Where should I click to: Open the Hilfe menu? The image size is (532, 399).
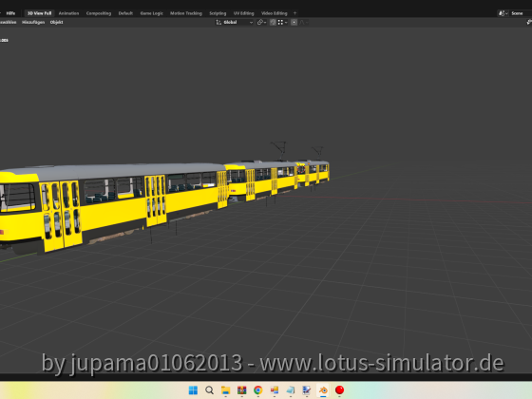pos(10,13)
